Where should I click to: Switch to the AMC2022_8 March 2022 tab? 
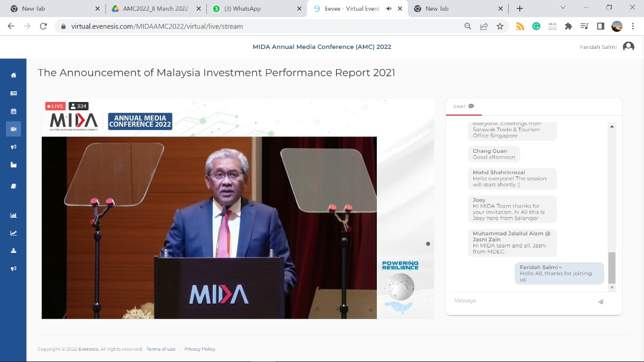pyautogui.click(x=156, y=8)
